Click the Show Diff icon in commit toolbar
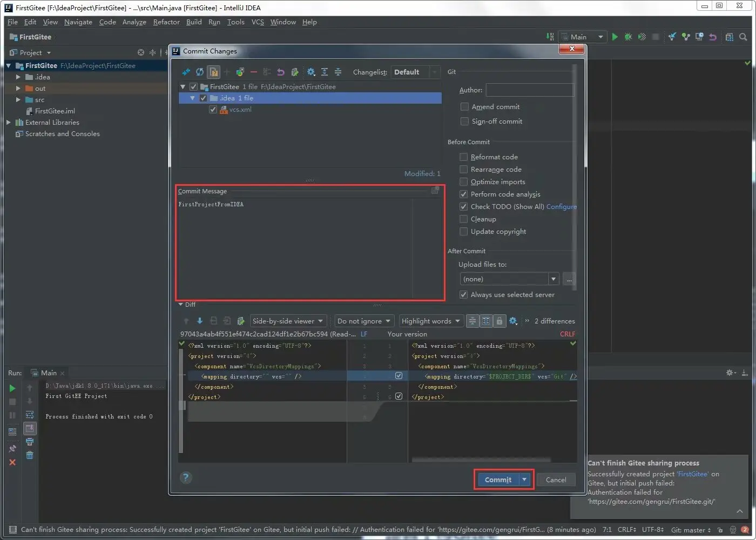 [186, 72]
